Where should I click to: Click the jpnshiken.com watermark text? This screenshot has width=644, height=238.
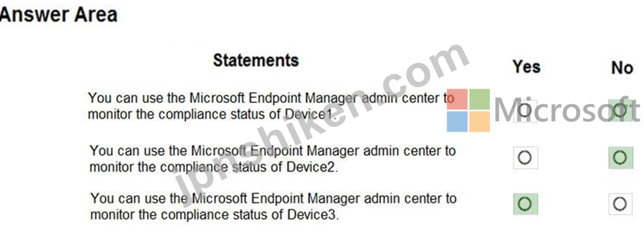pyautogui.click(x=320, y=119)
